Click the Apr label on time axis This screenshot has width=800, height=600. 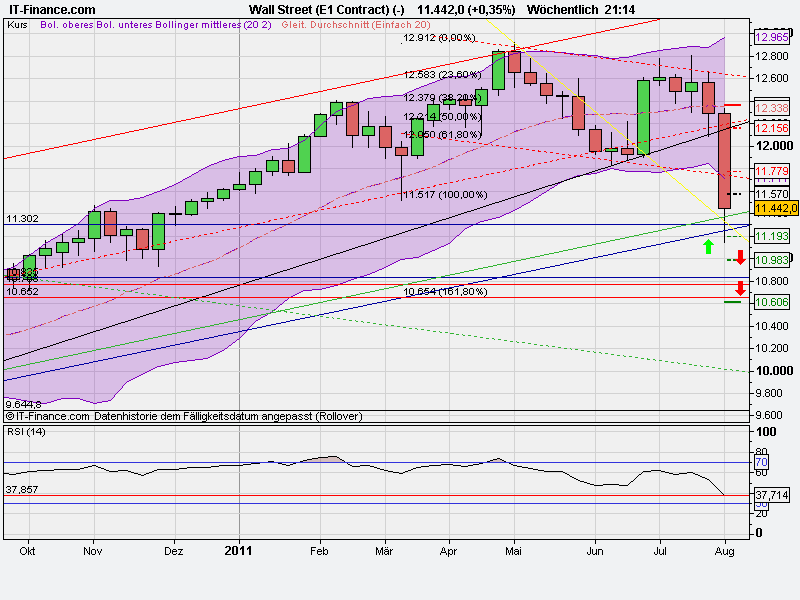tap(448, 552)
